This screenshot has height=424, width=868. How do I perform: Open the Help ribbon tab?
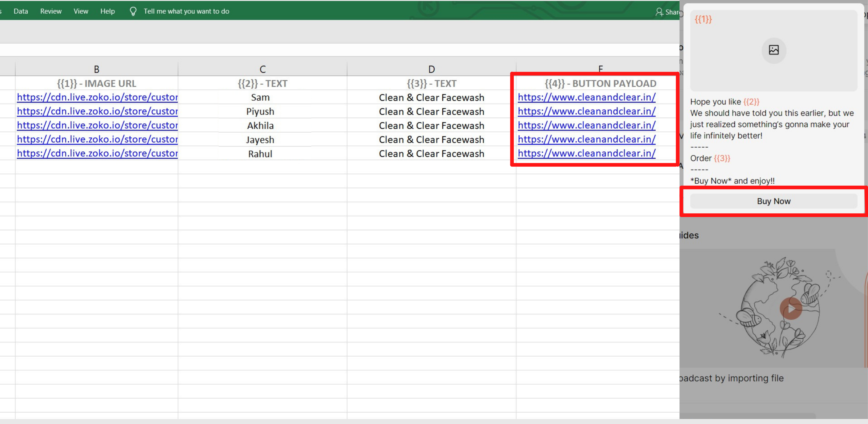pos(107,11)
